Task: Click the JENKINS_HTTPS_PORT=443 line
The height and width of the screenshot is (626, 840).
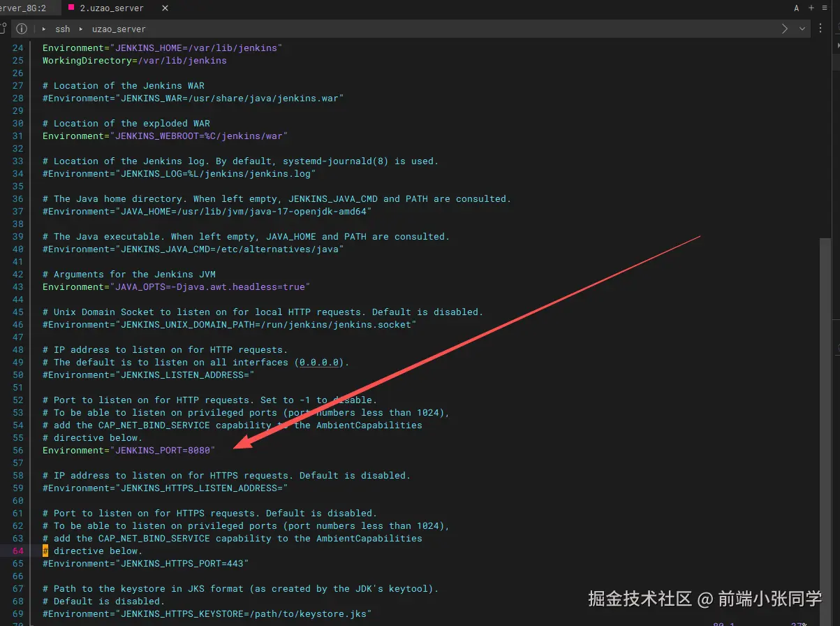Action: tap(146, 563)
